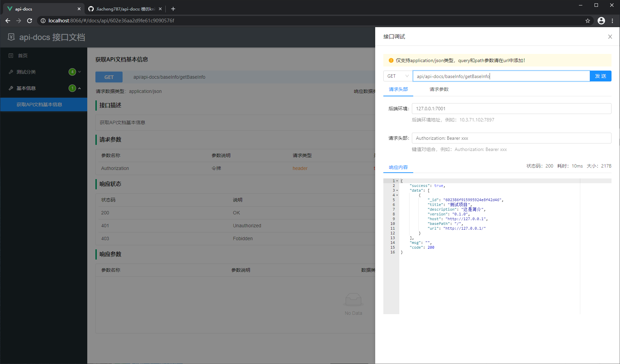Close the 接口调试 drawer panel
This screenshot has width=620, height=364.
point(610,37)
